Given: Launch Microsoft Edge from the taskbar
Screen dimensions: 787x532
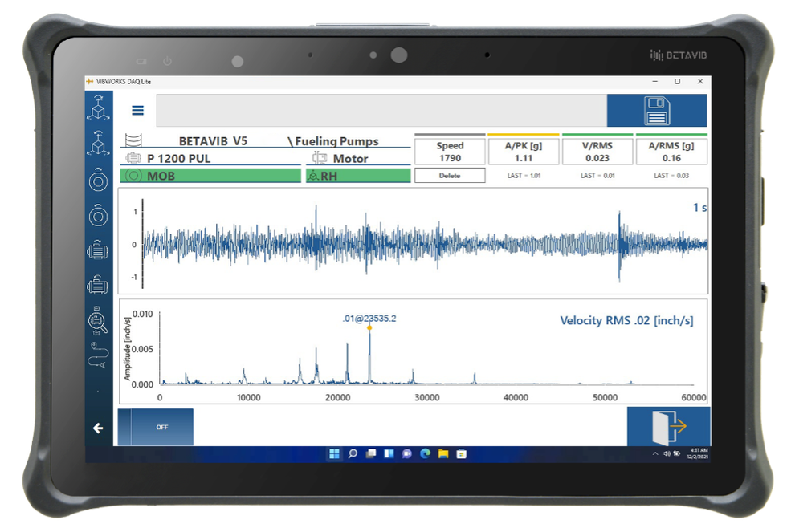Looking at the screenshot, I should coord(425,454).
